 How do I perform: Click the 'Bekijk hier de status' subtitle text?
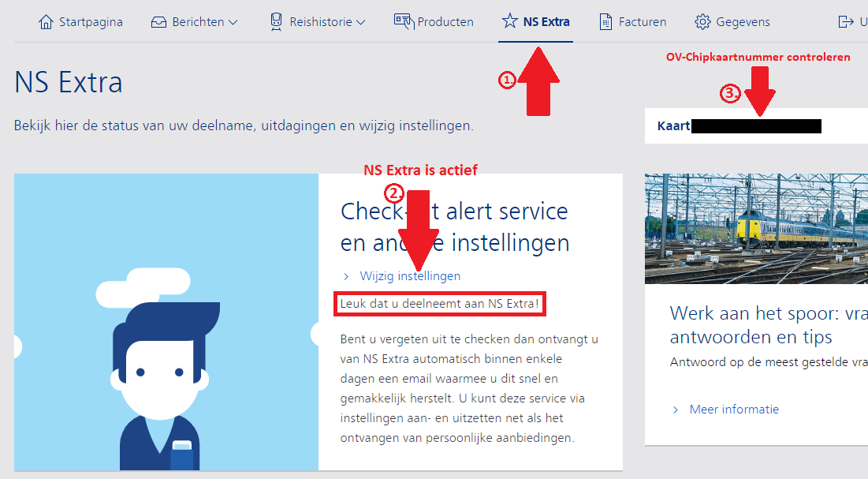click(x=244, y=125)
